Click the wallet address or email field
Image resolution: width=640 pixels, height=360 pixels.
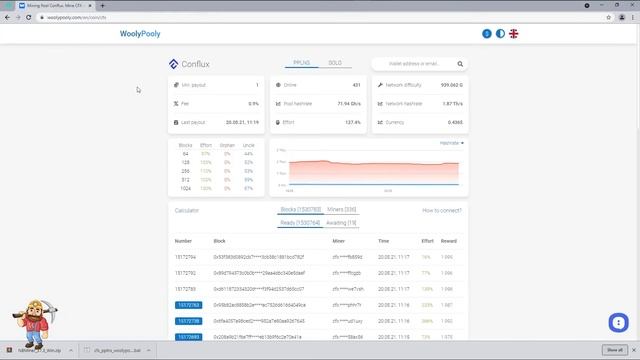413,64
